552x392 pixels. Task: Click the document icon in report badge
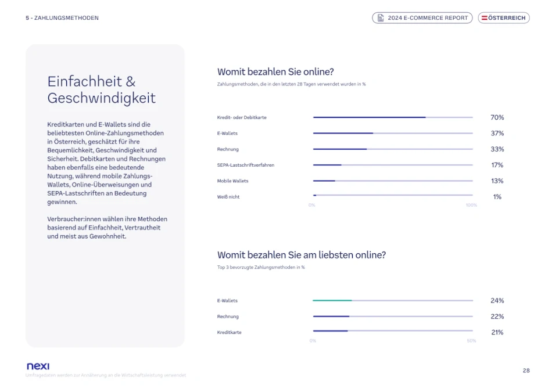[x=381, y=18]
